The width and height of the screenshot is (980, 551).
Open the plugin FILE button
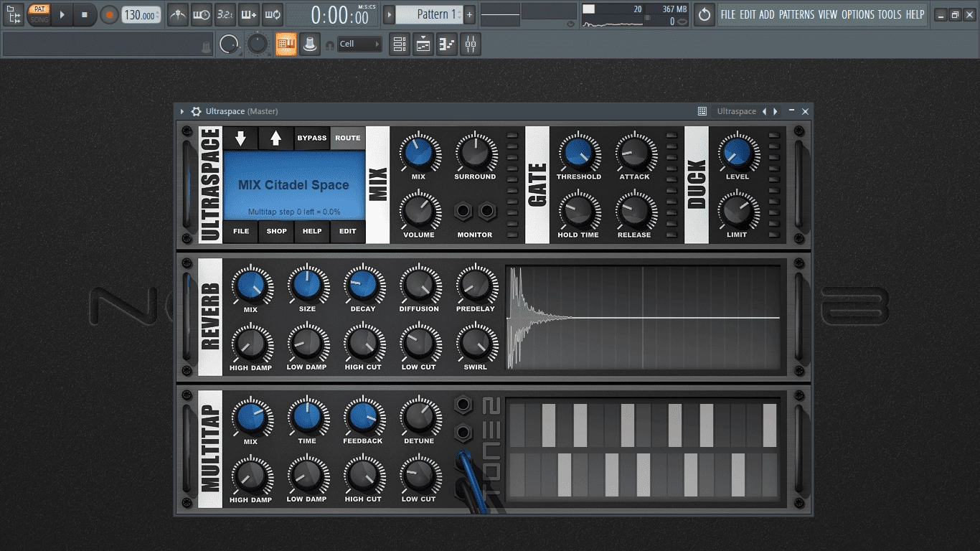click(241, 232)
